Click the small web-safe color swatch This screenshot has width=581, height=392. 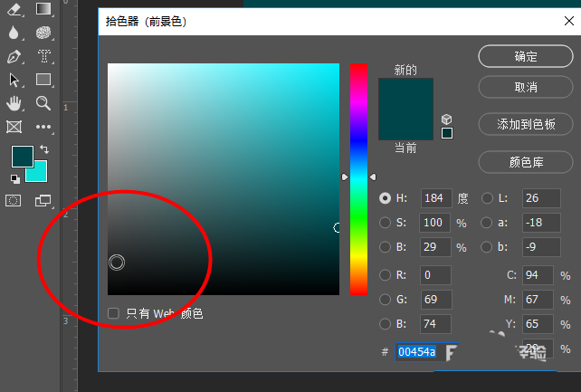click(x=447, y=133)
